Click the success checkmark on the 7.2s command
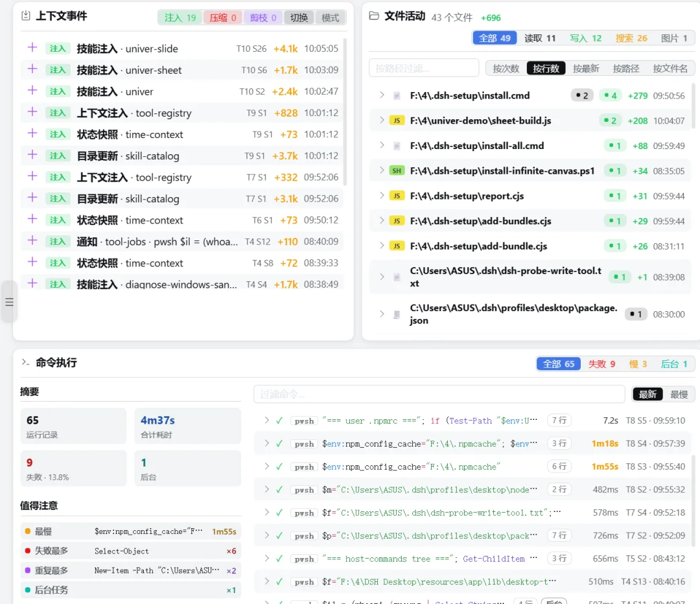Screen dimensions: 700x604 coord(279,421)
